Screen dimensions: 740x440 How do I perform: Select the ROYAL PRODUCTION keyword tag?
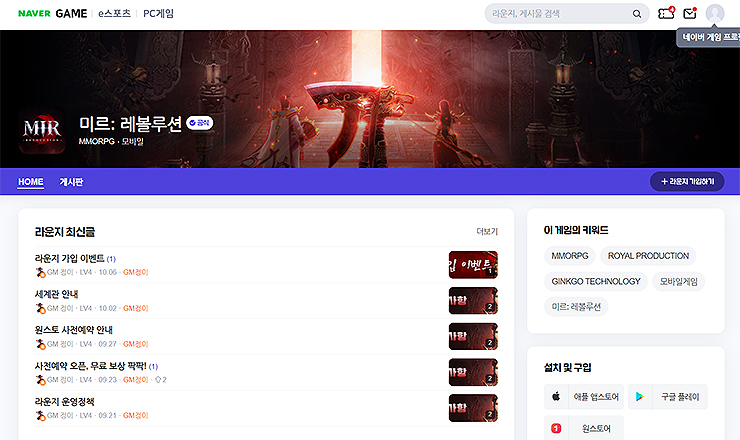(x=648, y=256)
